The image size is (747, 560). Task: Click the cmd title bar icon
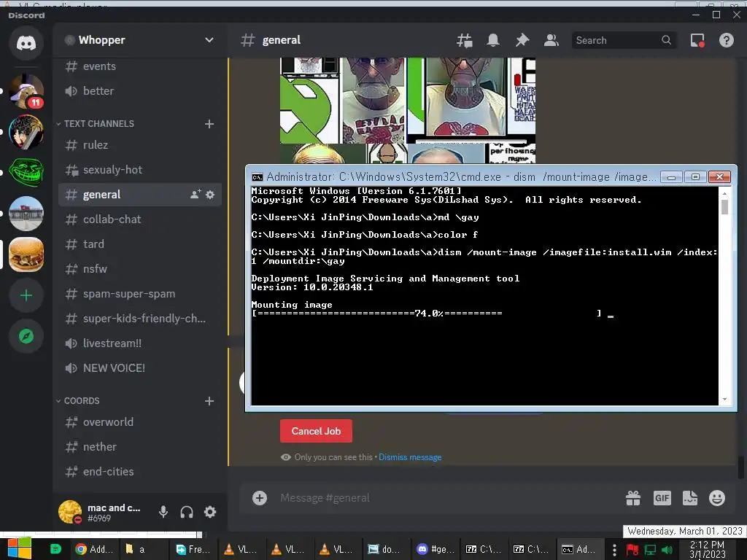258,177
